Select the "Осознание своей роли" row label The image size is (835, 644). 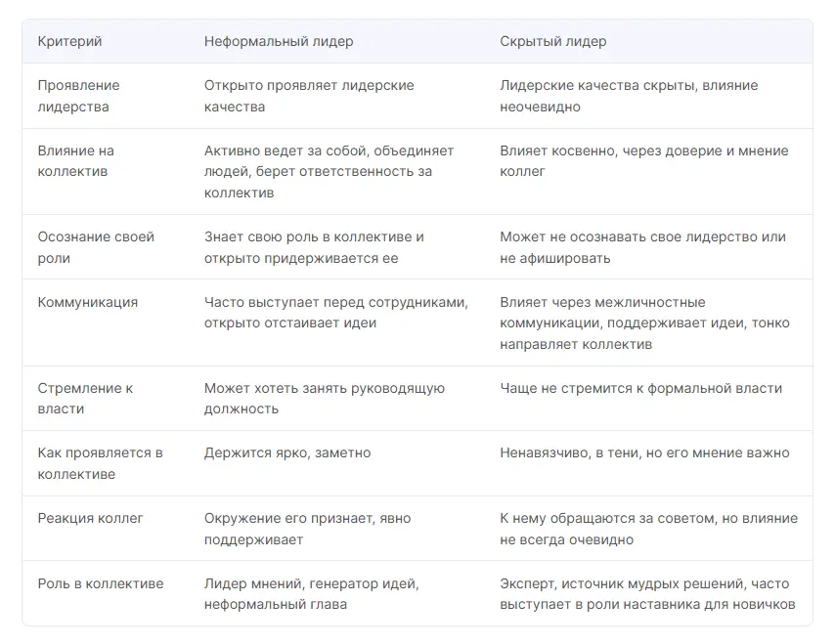(x=96, y=247)
